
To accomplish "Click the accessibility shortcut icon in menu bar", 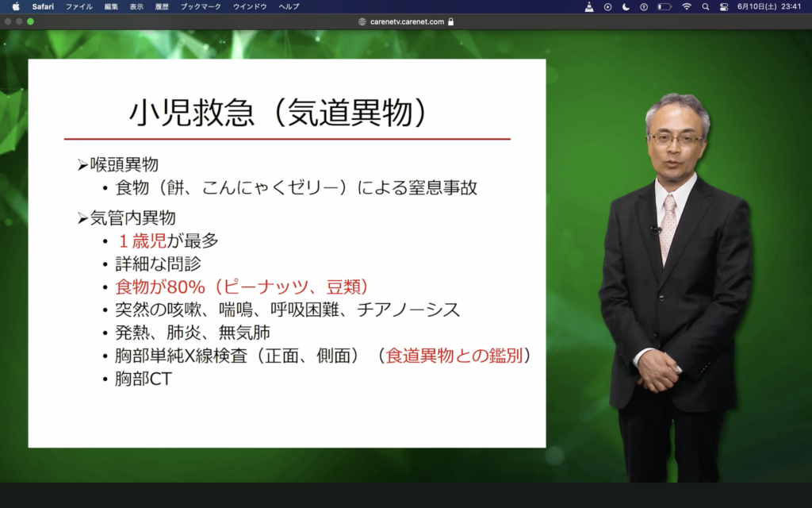I will (644, 6).
